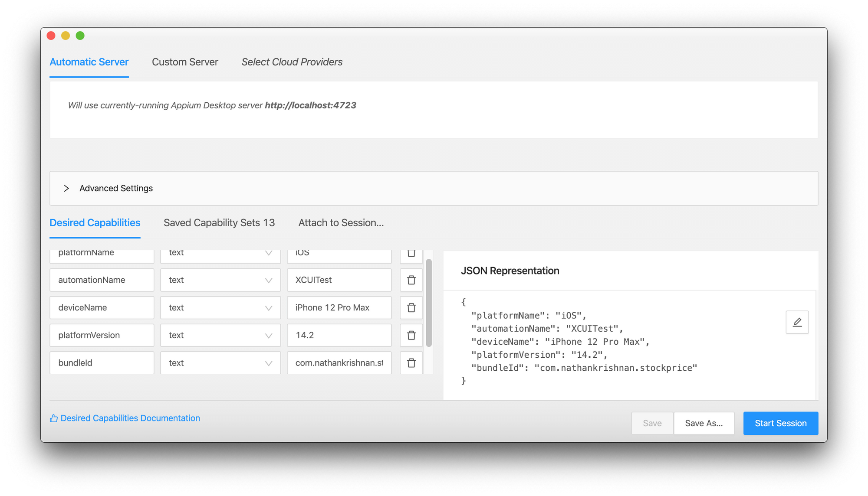Viewport: 868px width, 496px height.
Task: Open type dropdown for platformVersion
Action: click(220, 335)
